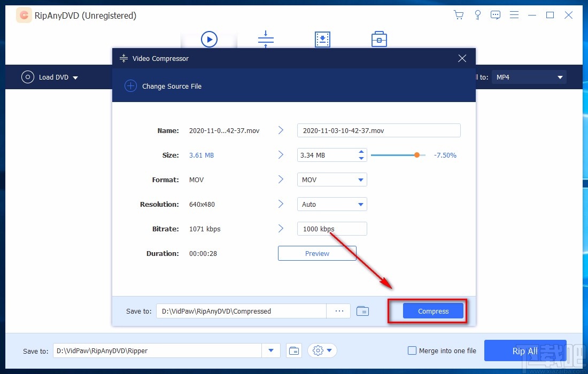Image resolution: width=588 pixels, height=374 pixels.
Task: Open the Compressed output folder icon
Action: point(362,311)
